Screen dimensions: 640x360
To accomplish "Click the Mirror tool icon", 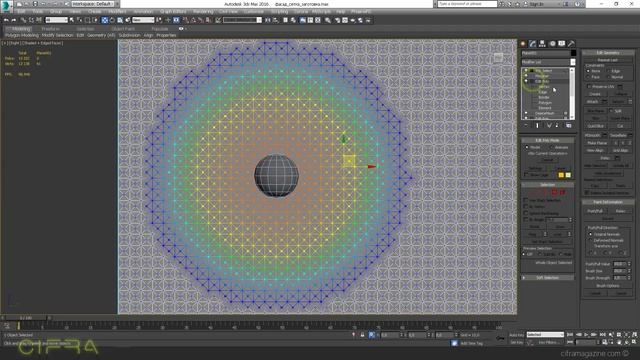I will point(268,20).
